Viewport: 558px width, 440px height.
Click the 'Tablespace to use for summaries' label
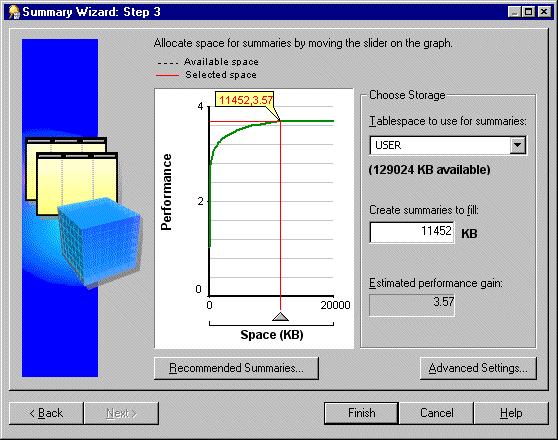click(448, 121)
